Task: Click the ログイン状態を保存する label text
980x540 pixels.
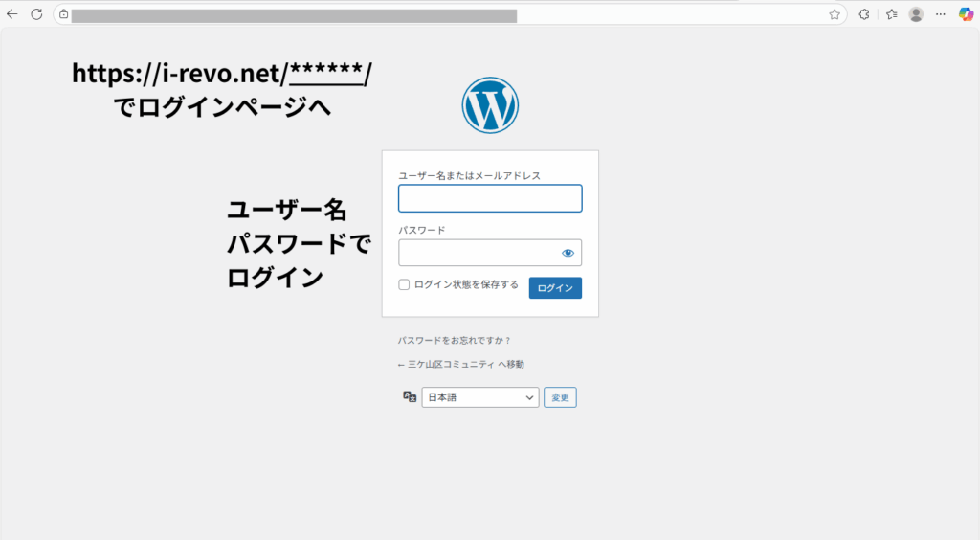Action: click(466, 284)
